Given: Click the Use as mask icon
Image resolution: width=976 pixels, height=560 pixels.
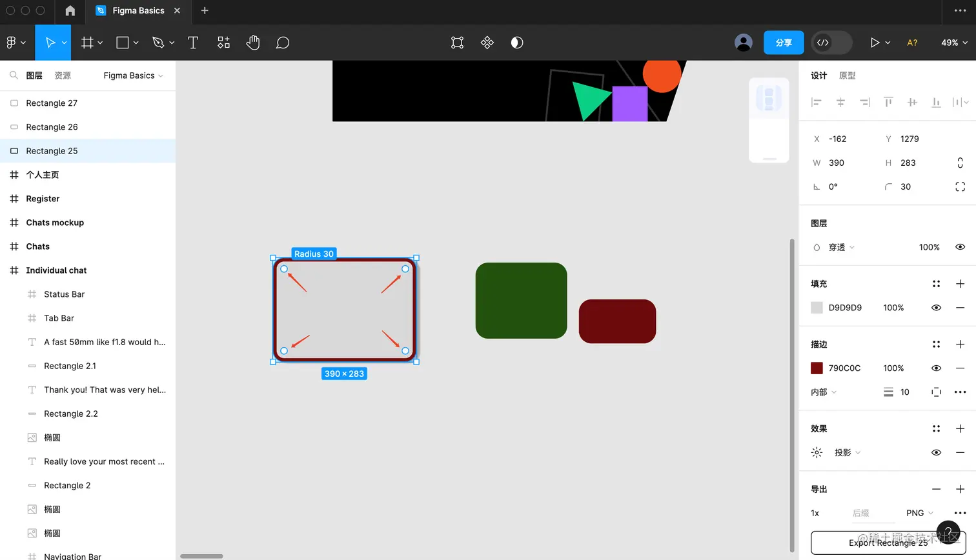Looking at the screenshot, I should point(517,43).
